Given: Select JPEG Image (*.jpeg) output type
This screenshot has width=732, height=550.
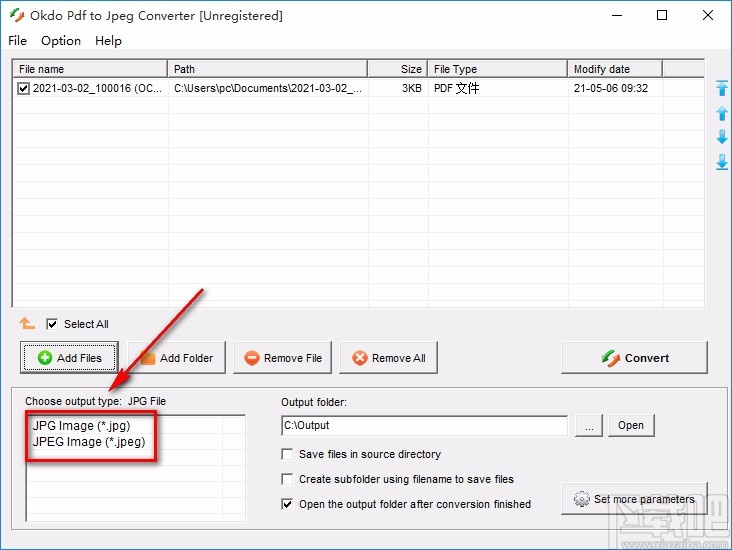Looking at the screenshot, I should point(89,442).
